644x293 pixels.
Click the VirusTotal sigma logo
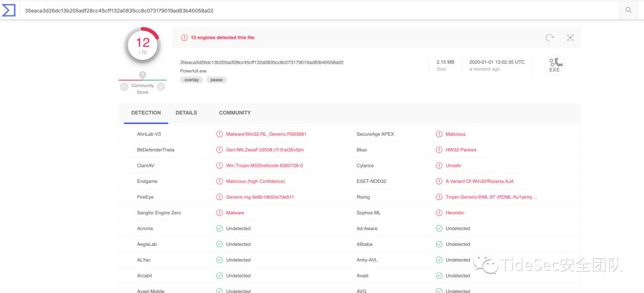pyautogui.click(x=8, y=10)
